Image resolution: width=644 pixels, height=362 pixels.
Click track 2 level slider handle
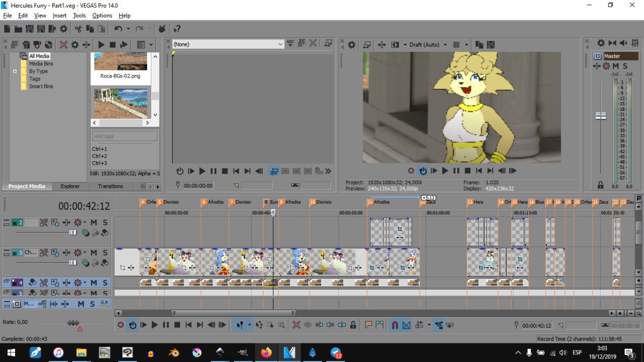pyautogui.click(x=73, y=233)
